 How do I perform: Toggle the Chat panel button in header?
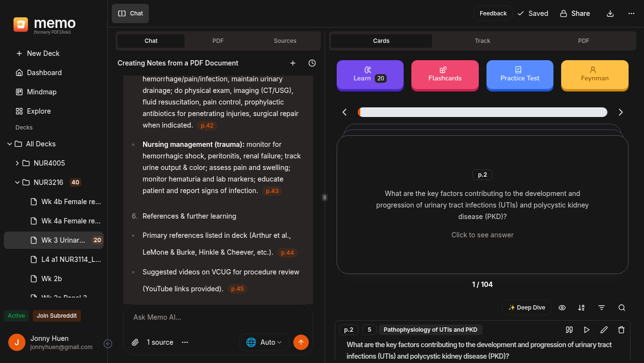[x=131, y=13]
